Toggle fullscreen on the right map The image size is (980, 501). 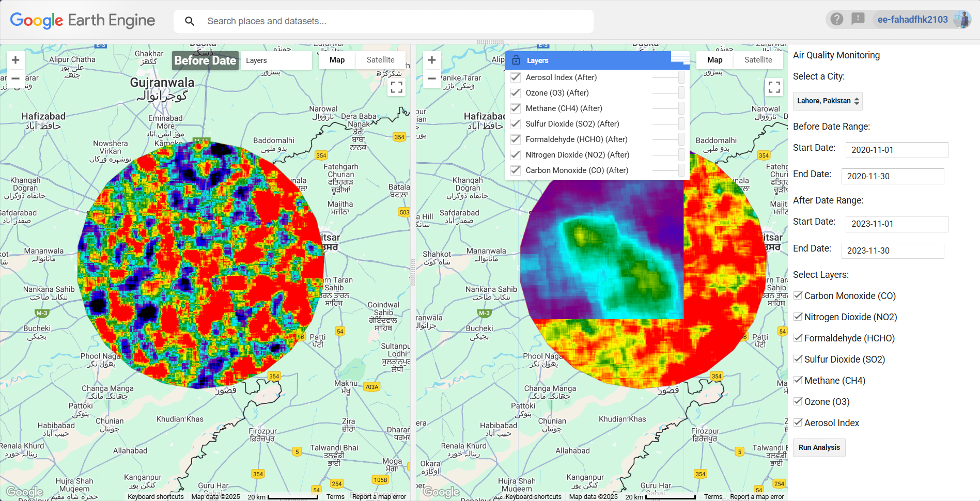pyautogui.click(x=774, y=87)
